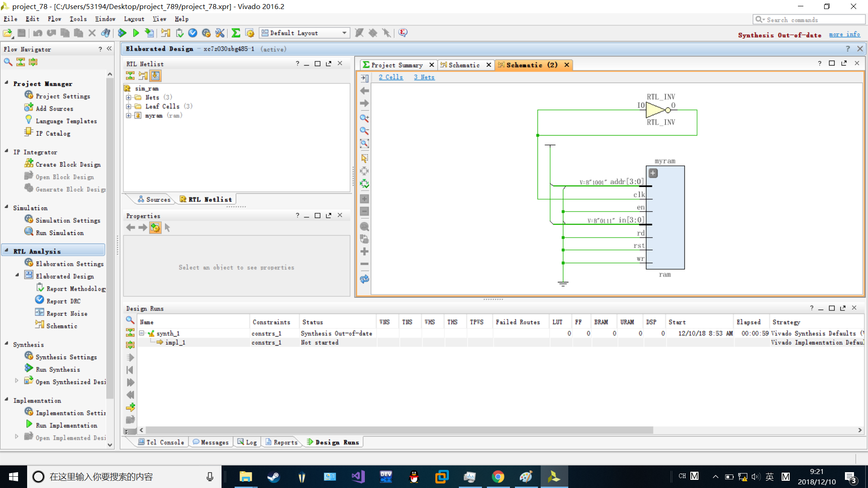Screen dimensions: 868x488
Task: Click the zoom fit icon in schematic toolbar
Action: coord(364,144)
